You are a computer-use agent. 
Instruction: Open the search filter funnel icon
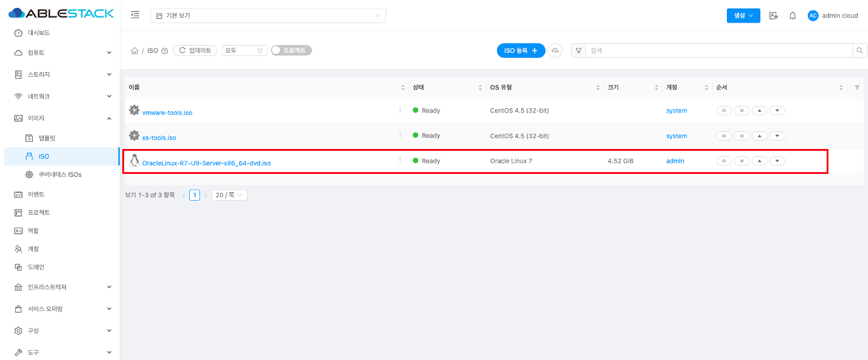pyautogui.click(x=579, y=51)
